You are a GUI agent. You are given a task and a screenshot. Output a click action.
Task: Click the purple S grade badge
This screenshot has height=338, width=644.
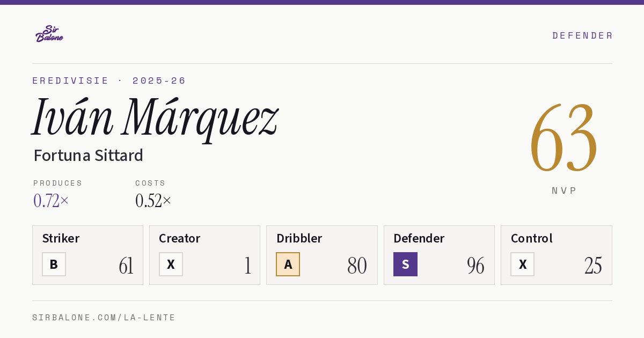pos(405,264)
